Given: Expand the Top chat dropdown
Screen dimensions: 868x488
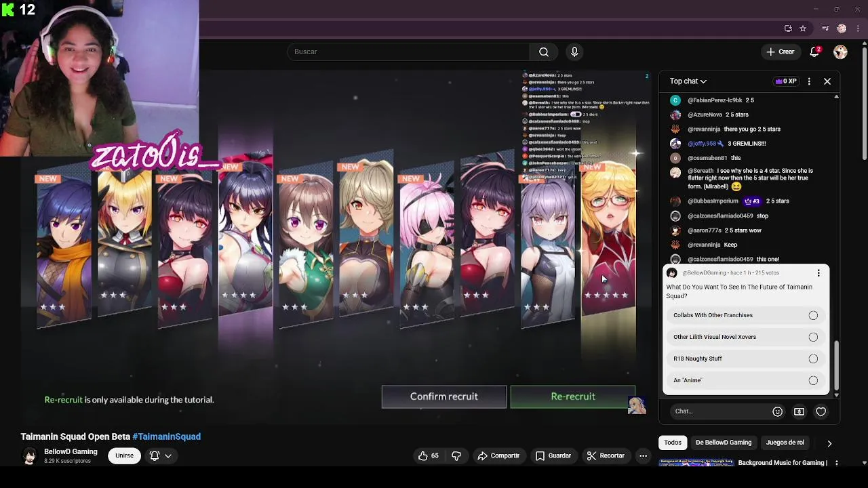Looking at the screenshot, I should point(688,81).
